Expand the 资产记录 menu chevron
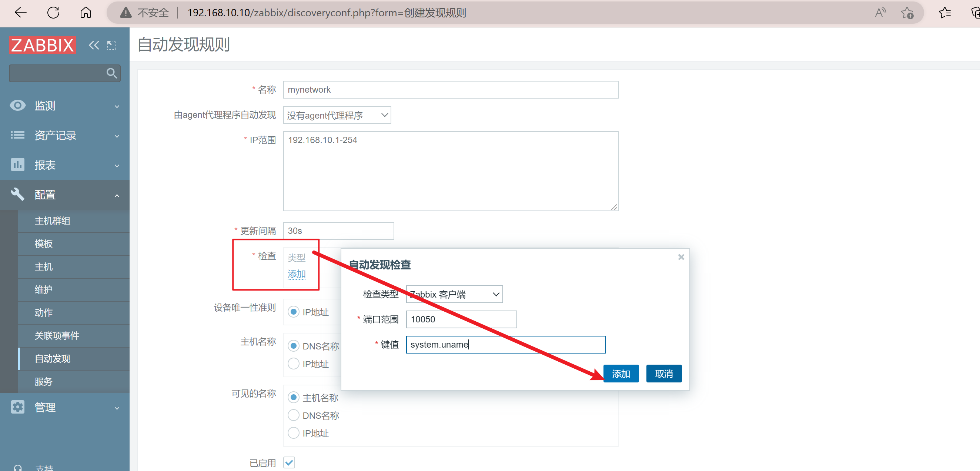This screenshot has width=980, height=471. click(x=117, y=136)
